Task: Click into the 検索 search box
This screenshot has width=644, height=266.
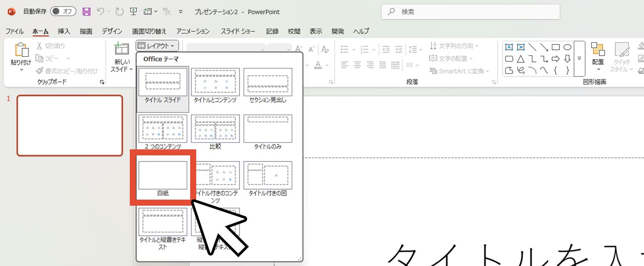Action: click(470, 12)
